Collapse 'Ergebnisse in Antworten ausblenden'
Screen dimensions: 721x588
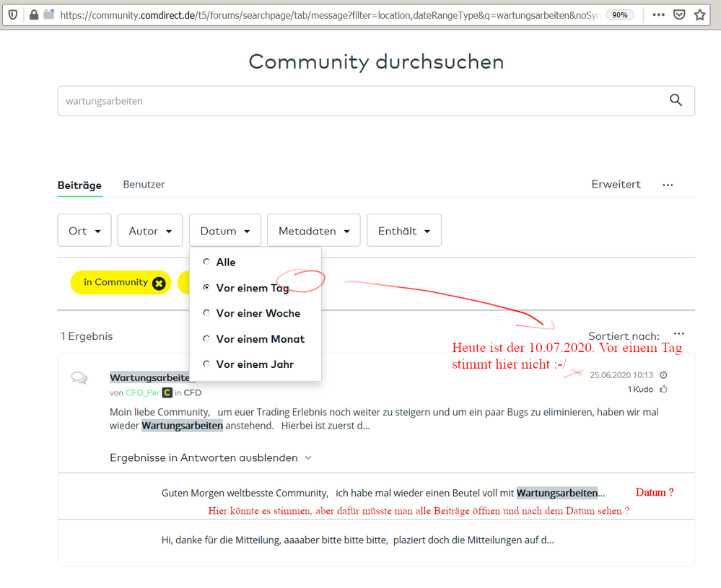(x=210, y=457)
